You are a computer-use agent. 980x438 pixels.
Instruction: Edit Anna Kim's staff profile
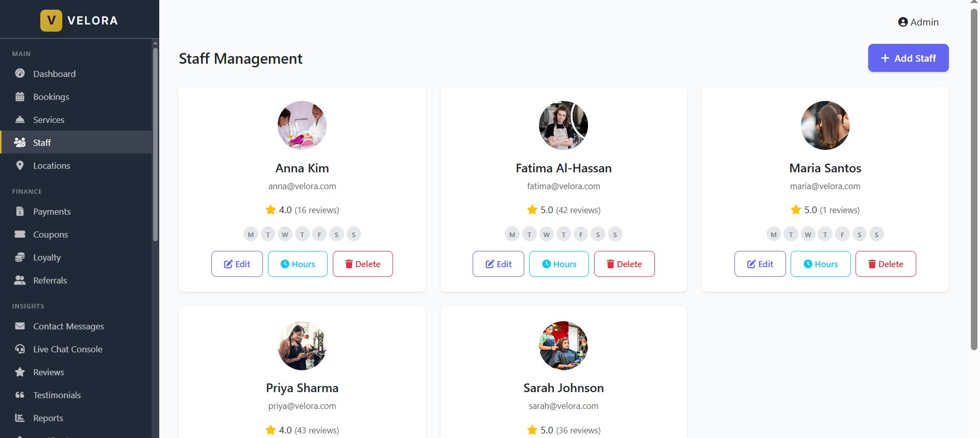point(237,264)
